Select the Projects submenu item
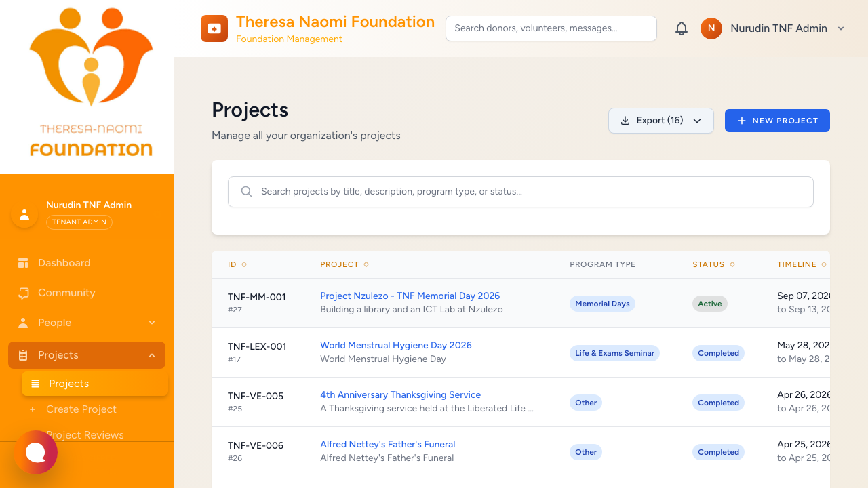The image size is (868, 488). pos(95,384)
